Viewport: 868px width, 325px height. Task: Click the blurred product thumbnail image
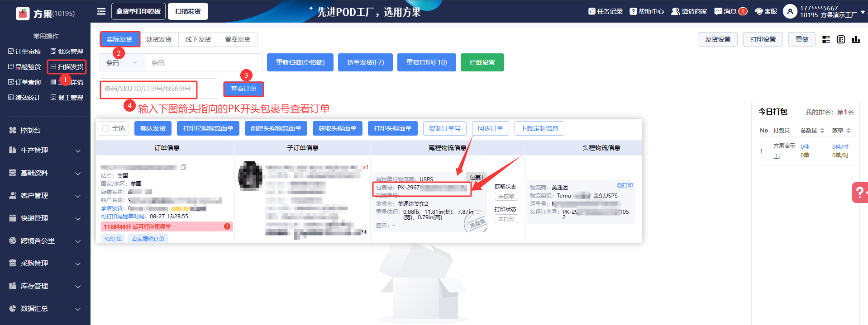click(250, 175)
